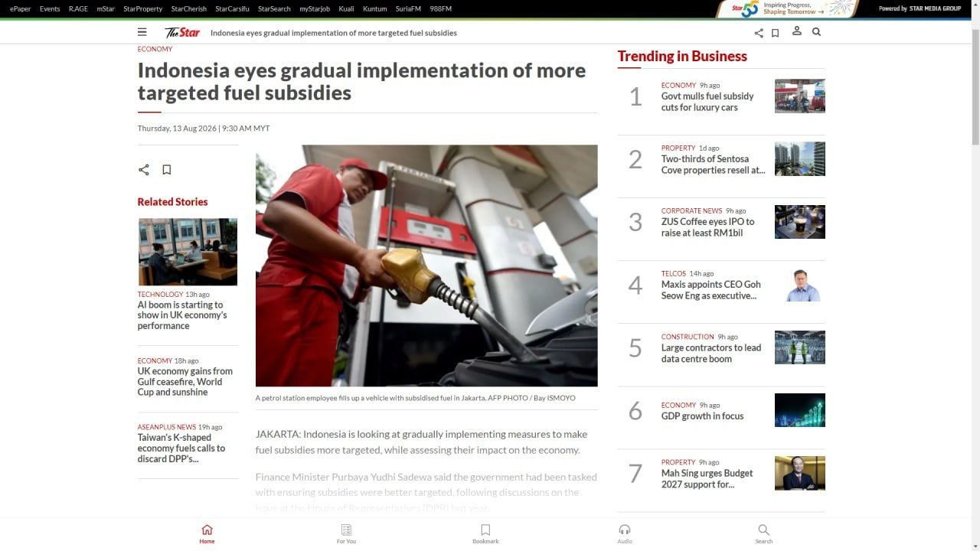This screenshot has width=980, height=551.
Task: Open Bookmark tab in bottom navigation
Action: [x=485, y=534]
